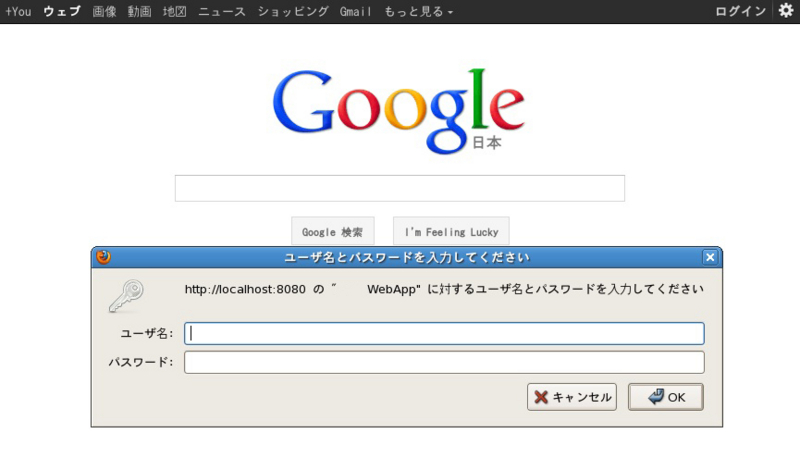Viewport: 800px width, 458px height.
Task: Click the パスワード: label
Action: point(141,362)
